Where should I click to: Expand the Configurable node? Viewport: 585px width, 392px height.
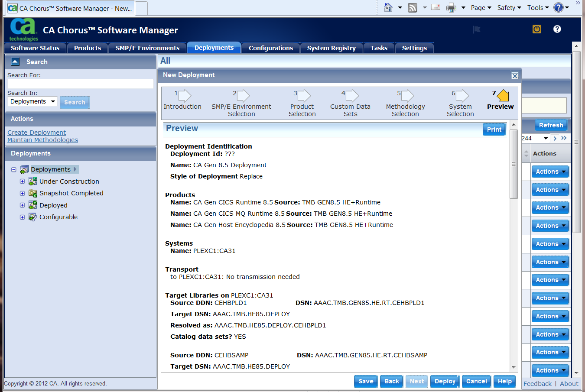pyautogui.click(x=23, y=217)
